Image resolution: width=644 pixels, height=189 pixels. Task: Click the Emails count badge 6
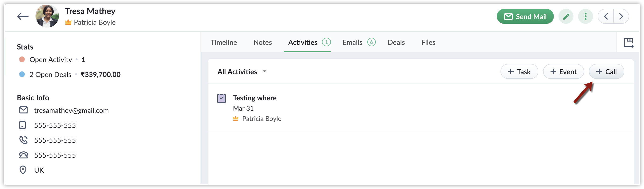coord(371,42)
